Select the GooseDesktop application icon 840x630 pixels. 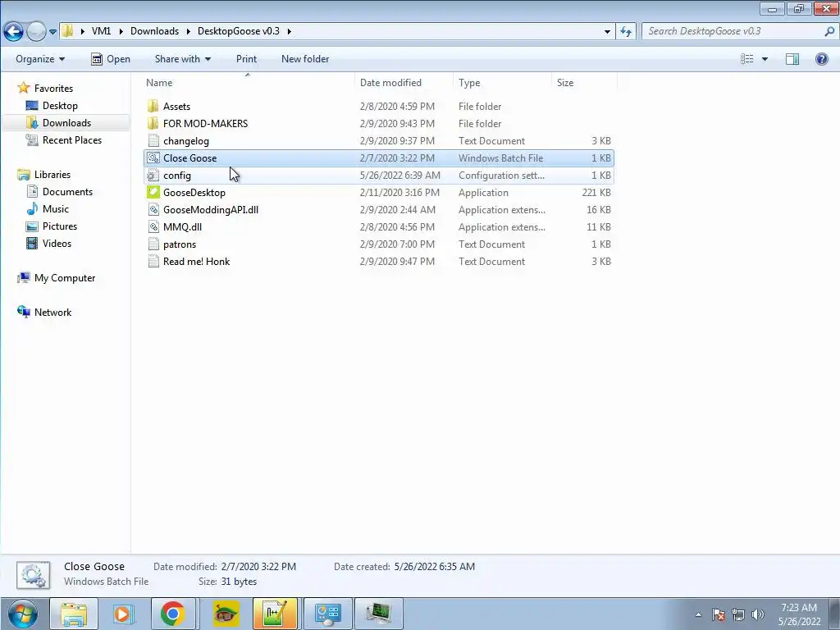coord(153,192)
